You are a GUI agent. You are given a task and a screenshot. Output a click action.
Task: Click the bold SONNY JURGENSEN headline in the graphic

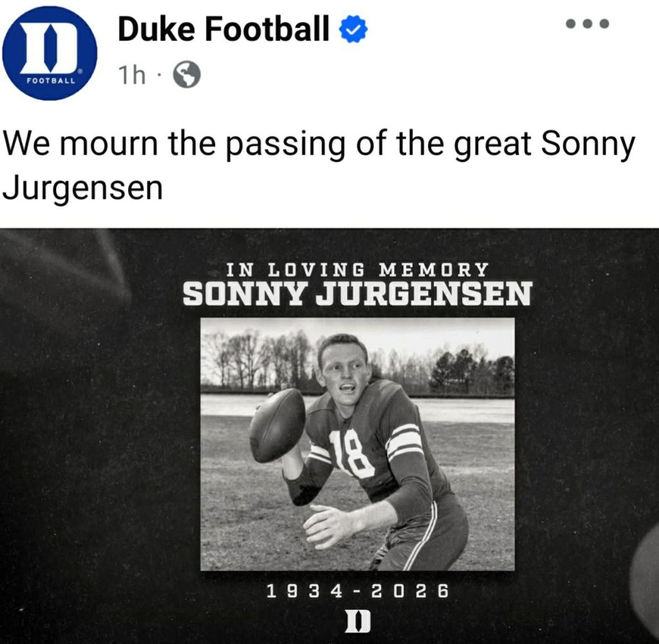[357, 295]
